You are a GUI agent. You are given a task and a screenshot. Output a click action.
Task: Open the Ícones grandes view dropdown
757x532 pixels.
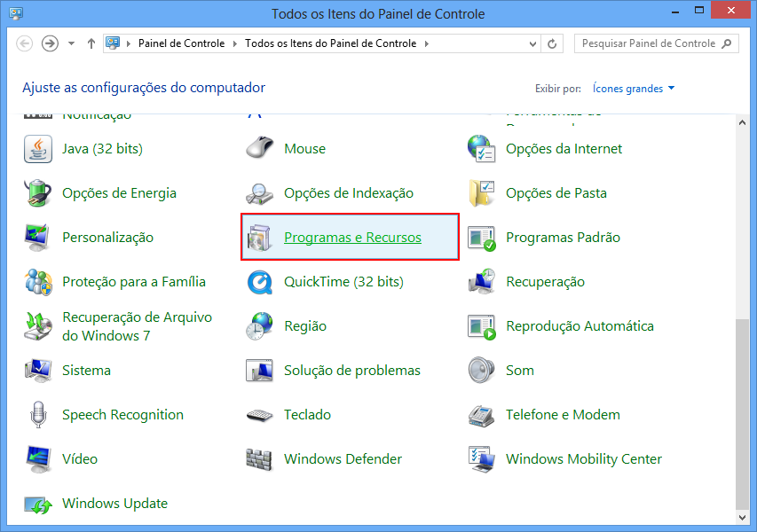tap(634, 89)
